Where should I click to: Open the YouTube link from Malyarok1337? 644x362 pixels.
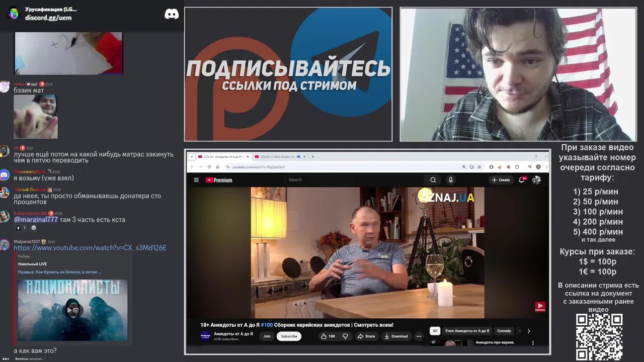90,248
